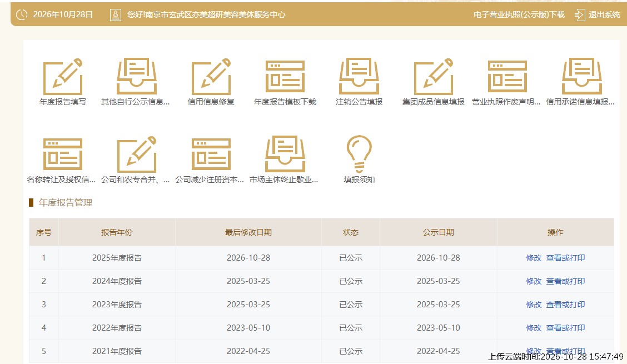Click 已公示 status in 2025 row

click(351, 258)
